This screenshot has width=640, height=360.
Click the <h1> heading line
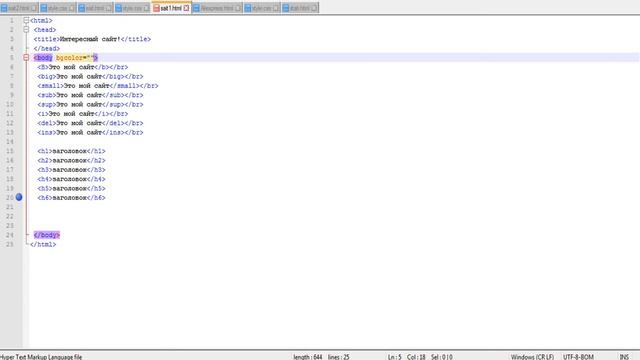tap(71, 151)
